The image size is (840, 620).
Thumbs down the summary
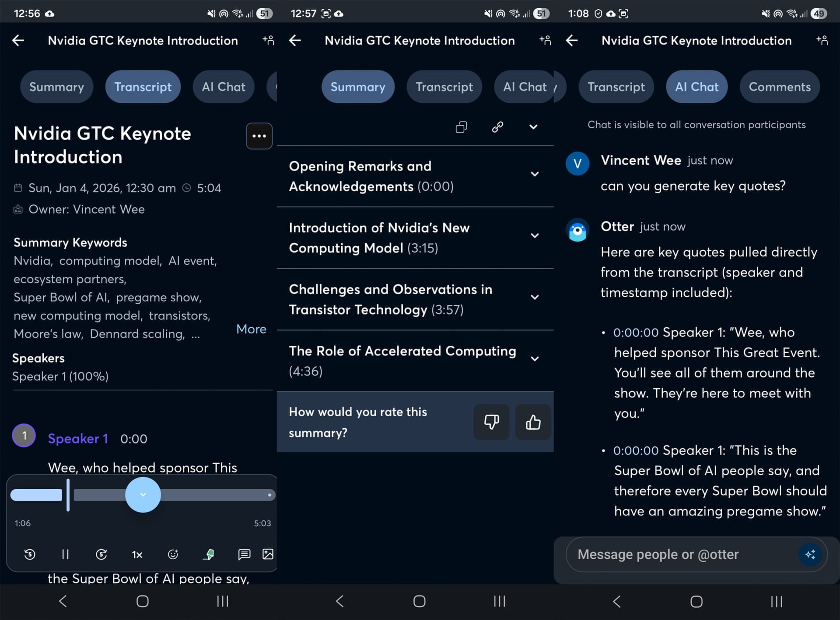click(491, 422)
